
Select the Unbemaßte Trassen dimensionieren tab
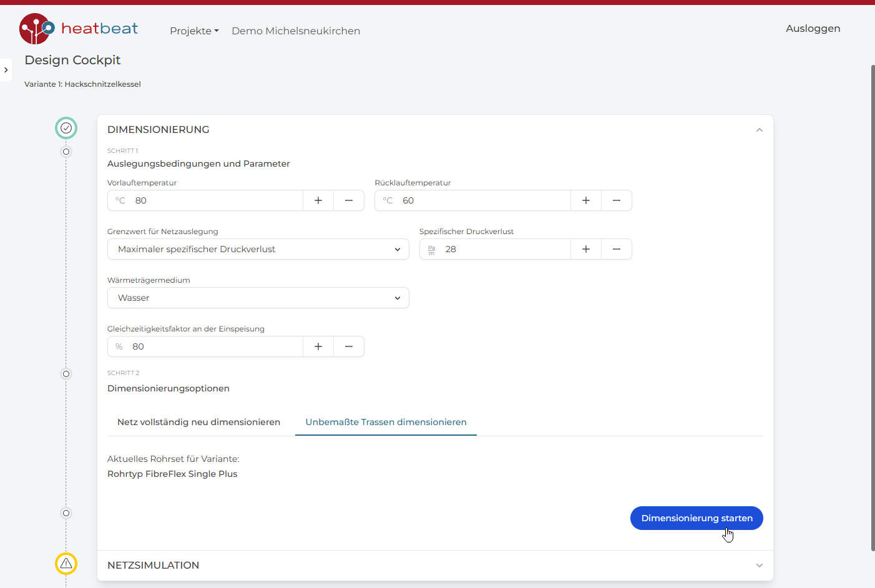[x=386, y=422]
